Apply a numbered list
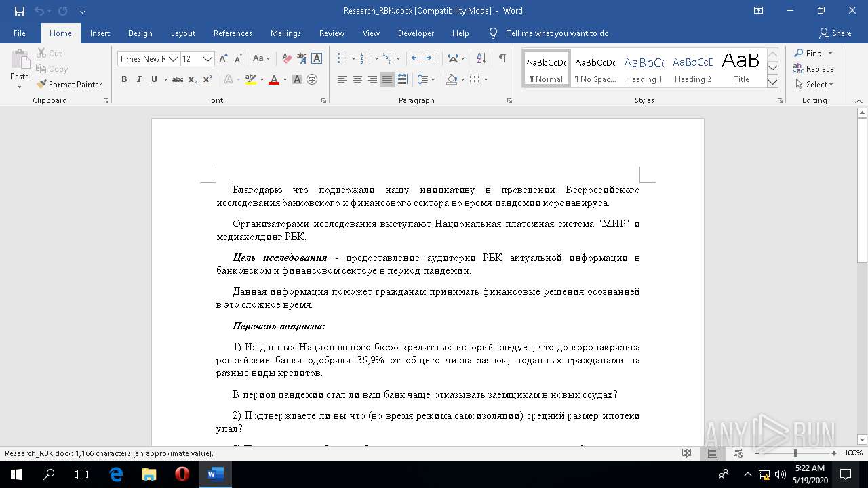The image size is (868, 488). 366,58
